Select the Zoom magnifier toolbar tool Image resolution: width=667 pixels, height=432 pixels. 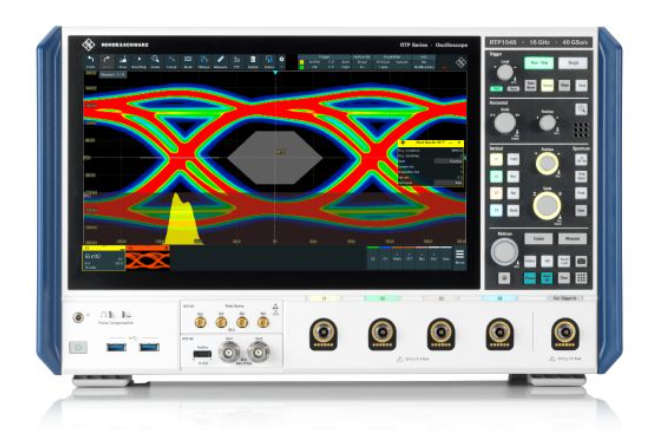[155, 62]
